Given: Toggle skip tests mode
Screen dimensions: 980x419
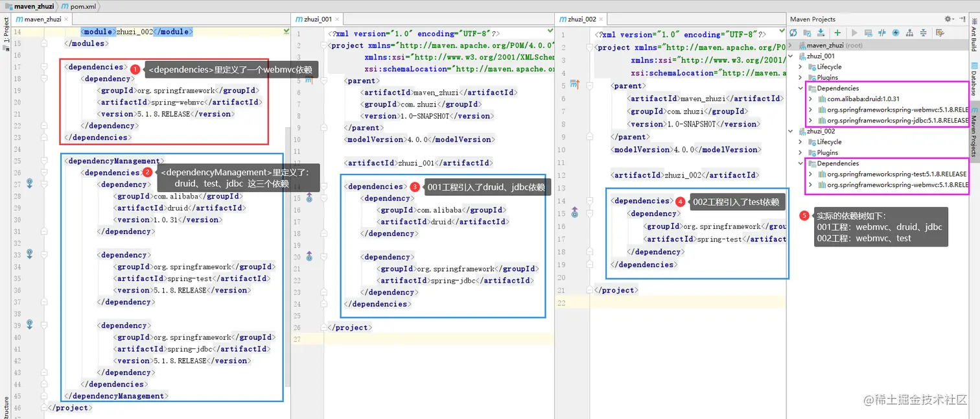Looking at the screenshot, I should coord(896,32).
